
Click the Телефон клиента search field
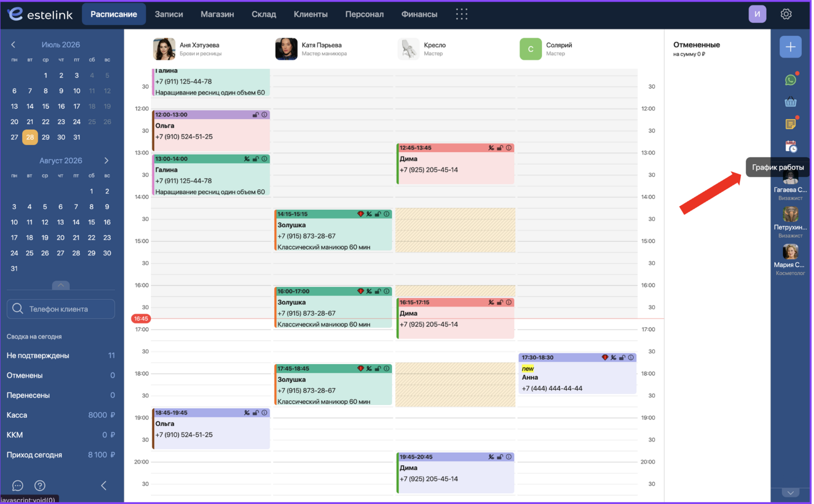(61, 309)
